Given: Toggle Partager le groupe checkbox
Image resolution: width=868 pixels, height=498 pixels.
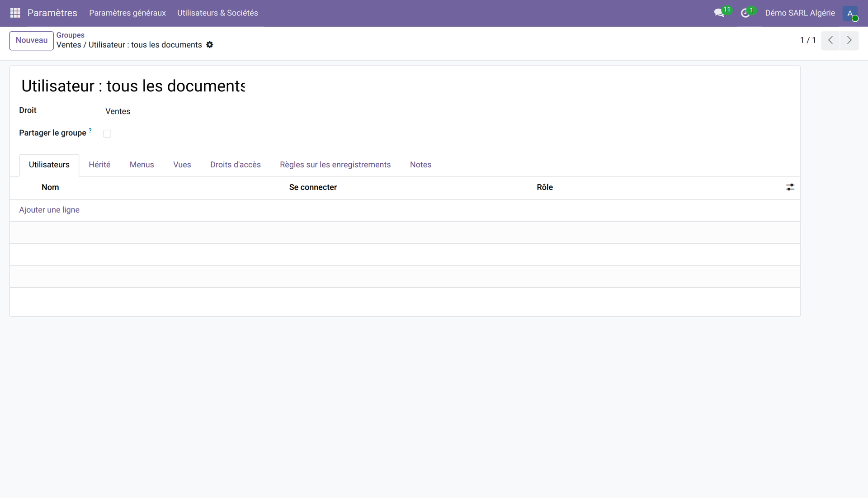Looking at the screenshot, I should 107,133.
